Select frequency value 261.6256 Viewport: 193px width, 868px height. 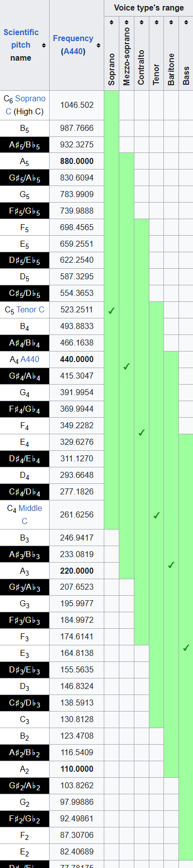click(77, 514)
